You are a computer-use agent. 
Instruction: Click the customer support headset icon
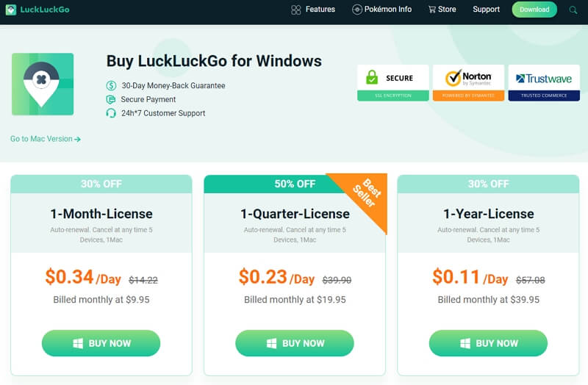[111, 113]
